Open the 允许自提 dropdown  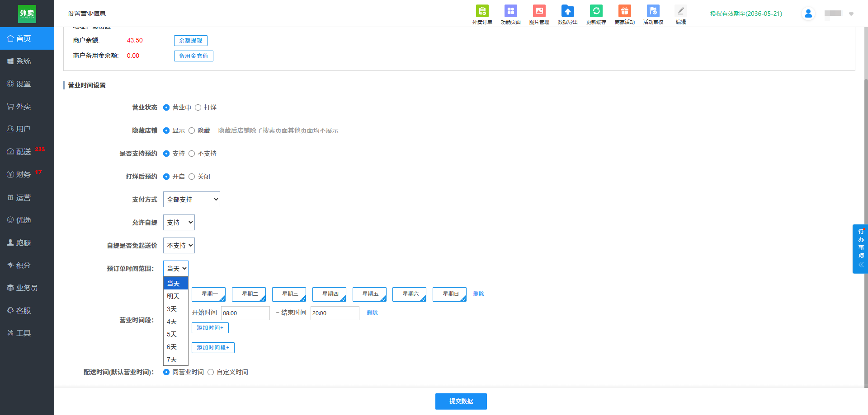click(179, 223)
